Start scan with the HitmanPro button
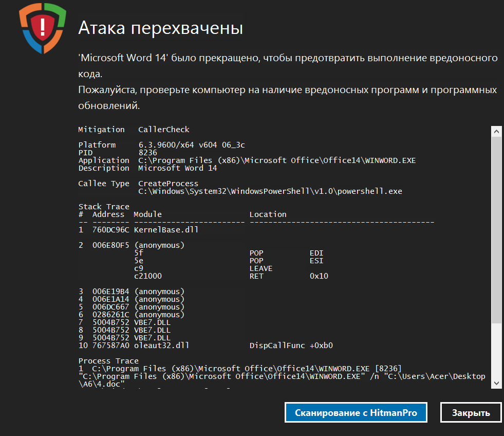Screen dimensions: 504x436 click(356, 412)
